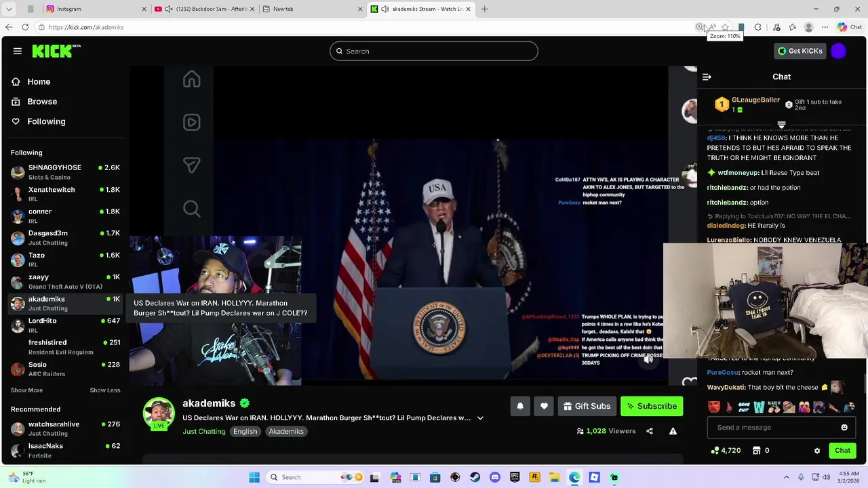Add this page to favorites star
This screenshot has height=488, width=868.
pyautogui.click(x=725, y=27)
